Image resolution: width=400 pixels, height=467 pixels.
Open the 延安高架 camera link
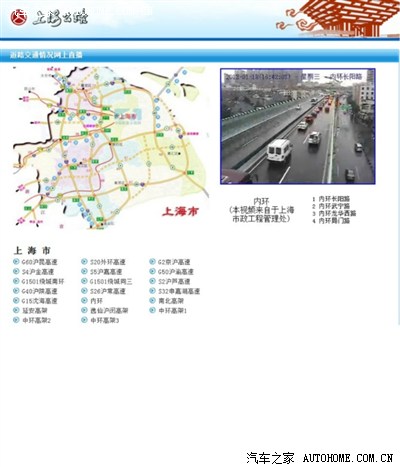click(34, 310)
